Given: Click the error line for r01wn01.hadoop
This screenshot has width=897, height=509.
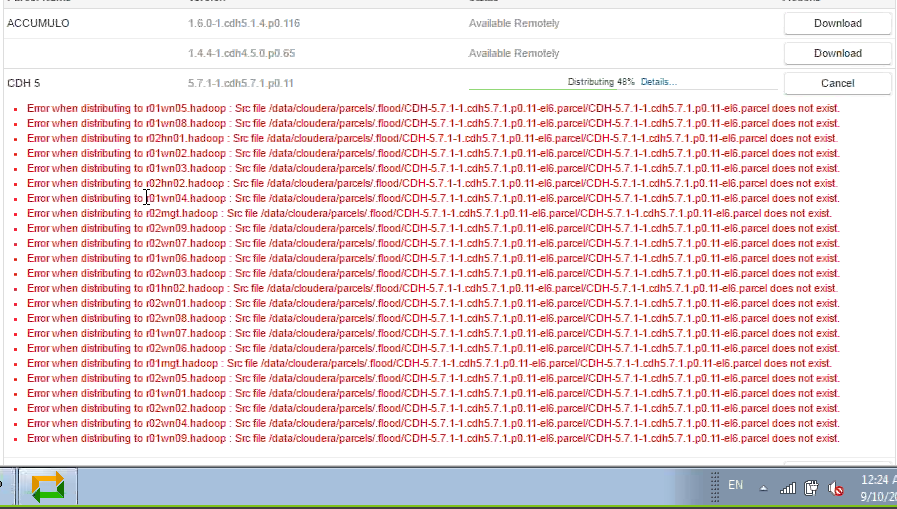Looking at the screenshot, I should point(433,393).
